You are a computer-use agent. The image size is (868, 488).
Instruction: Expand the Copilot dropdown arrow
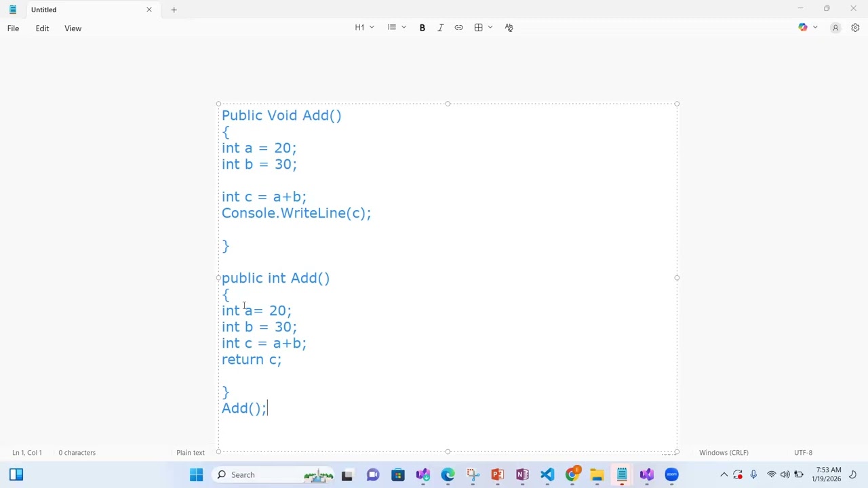point(815,28)
